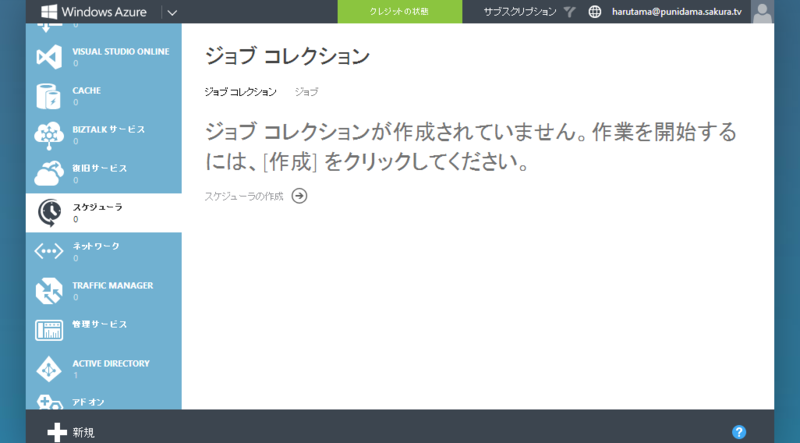Click the subscription filter funnel icon

click(x=569, y=12)
